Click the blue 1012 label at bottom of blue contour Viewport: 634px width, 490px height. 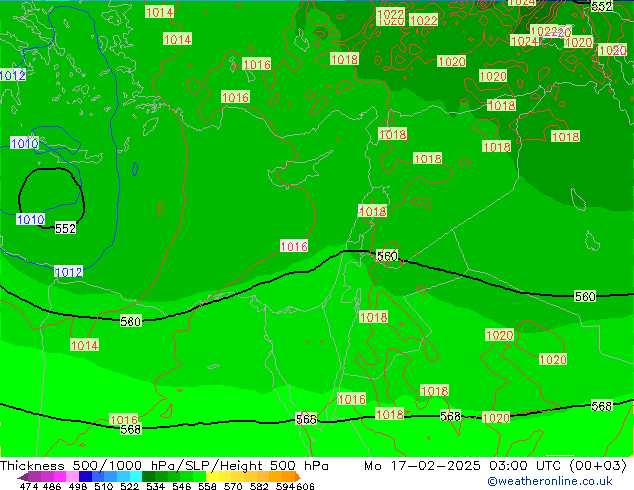(68, 272)
